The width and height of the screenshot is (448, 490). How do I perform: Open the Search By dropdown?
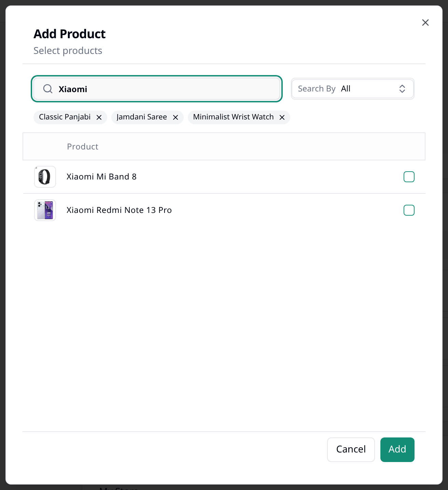tap(353, 89)
